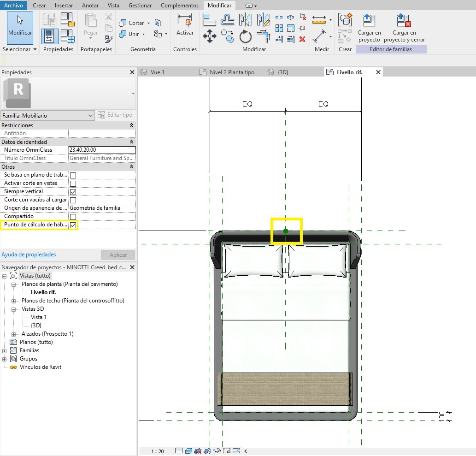Toggle the Siempre vertical checkbox
476x456 pixels.
pyautogui.click(x=73, y=192)
